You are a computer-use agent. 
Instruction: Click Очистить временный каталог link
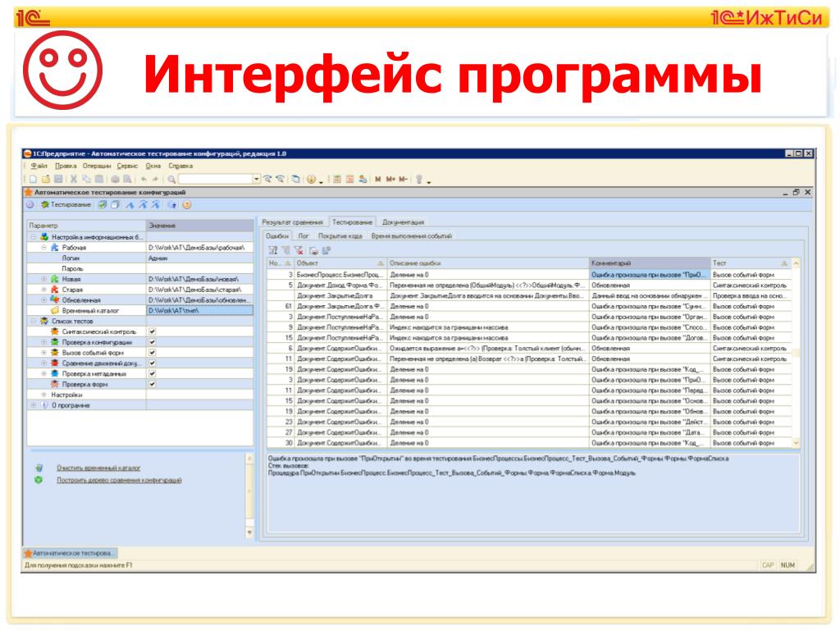98,468
